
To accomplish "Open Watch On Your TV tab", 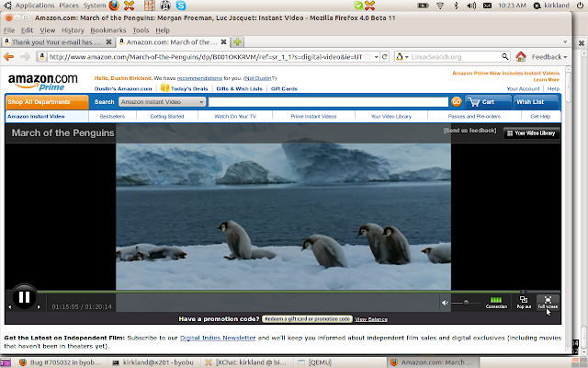I will click(235, 117).
